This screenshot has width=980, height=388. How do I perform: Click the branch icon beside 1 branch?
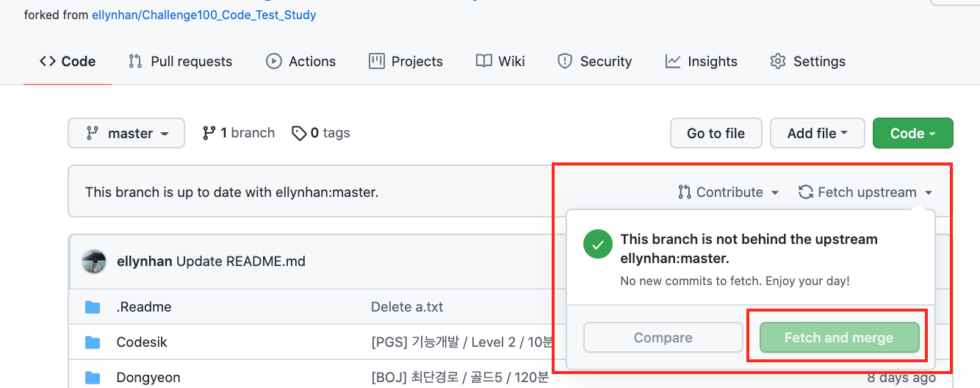tap(209, 133)
